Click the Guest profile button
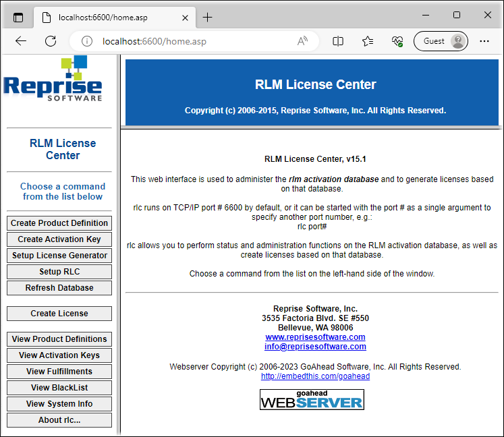Screen dimensions: 504x437 (441, 41)
